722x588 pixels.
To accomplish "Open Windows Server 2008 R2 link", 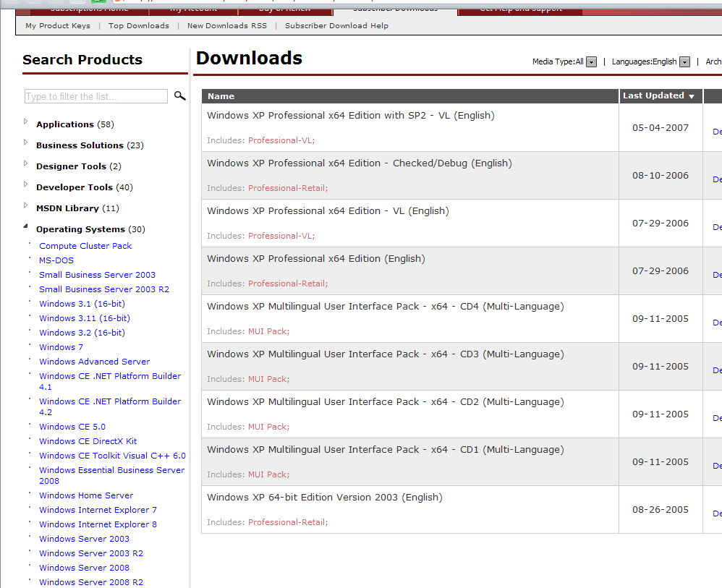I will pyautogui.click(x=91, y=582).
